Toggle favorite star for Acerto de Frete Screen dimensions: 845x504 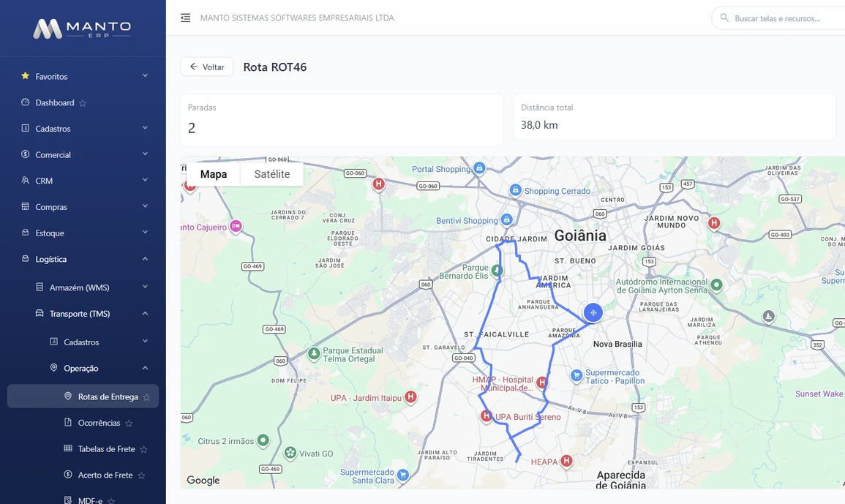coord(141,475)
